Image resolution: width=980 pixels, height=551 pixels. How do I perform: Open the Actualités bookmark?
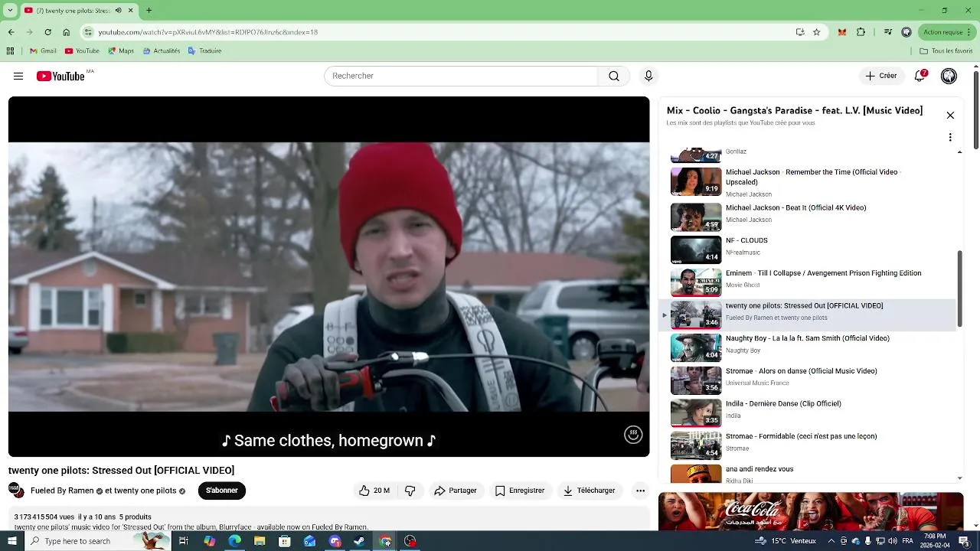pos(161,51)
